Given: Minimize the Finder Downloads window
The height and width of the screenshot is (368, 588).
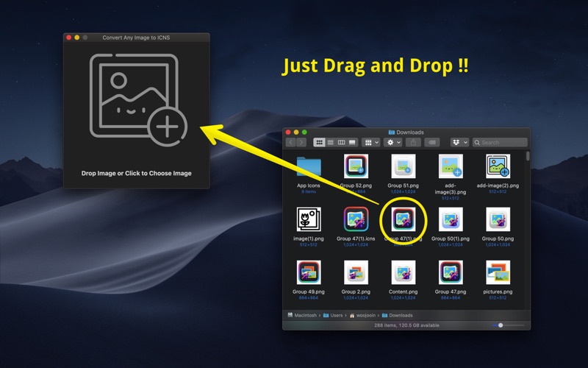Looking at the screenshot, I should (x=296, y=132).
